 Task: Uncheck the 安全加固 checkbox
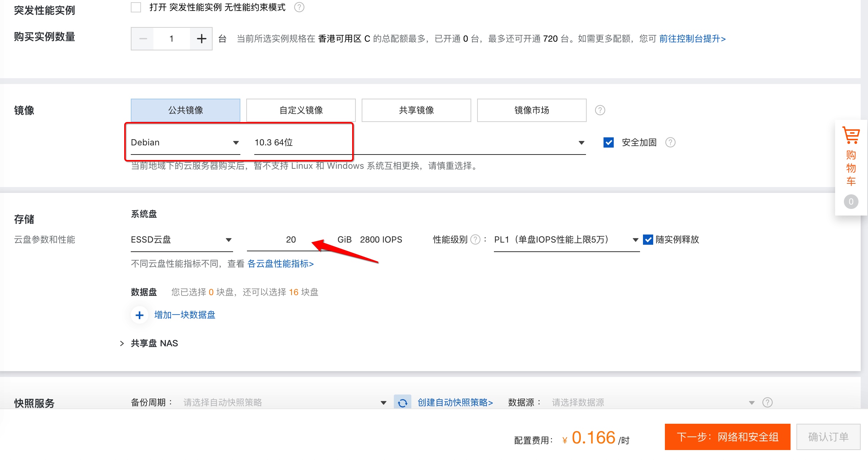coord(609,142)
